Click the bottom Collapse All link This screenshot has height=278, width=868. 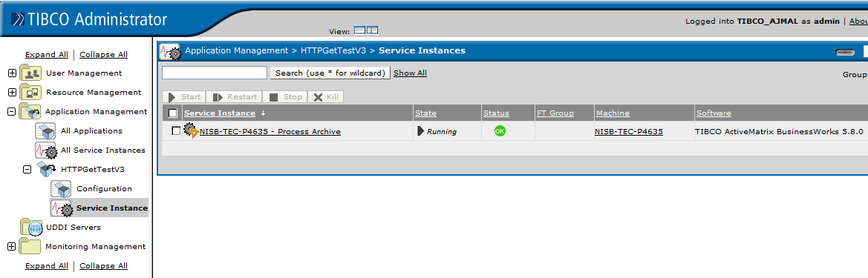(x=103, y=266)
